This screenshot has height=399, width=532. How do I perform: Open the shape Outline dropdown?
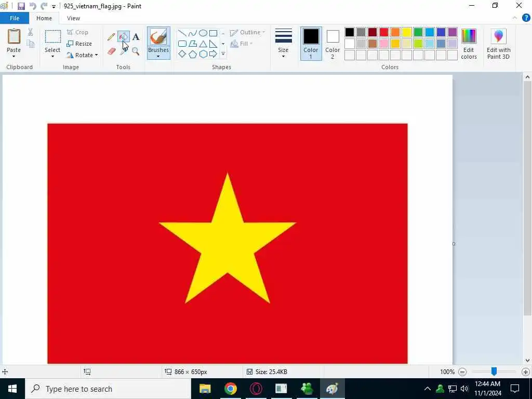click(x=248, y=33)
